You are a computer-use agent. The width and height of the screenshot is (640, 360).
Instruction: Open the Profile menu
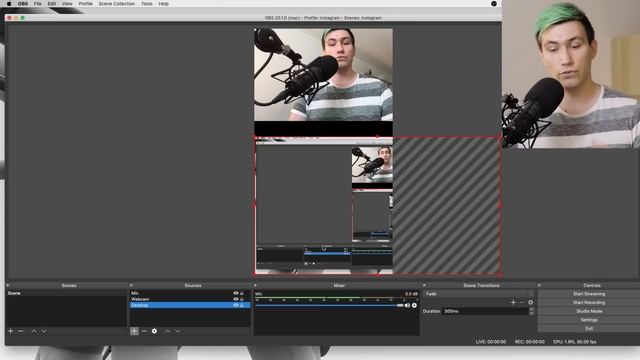point(85,4)
